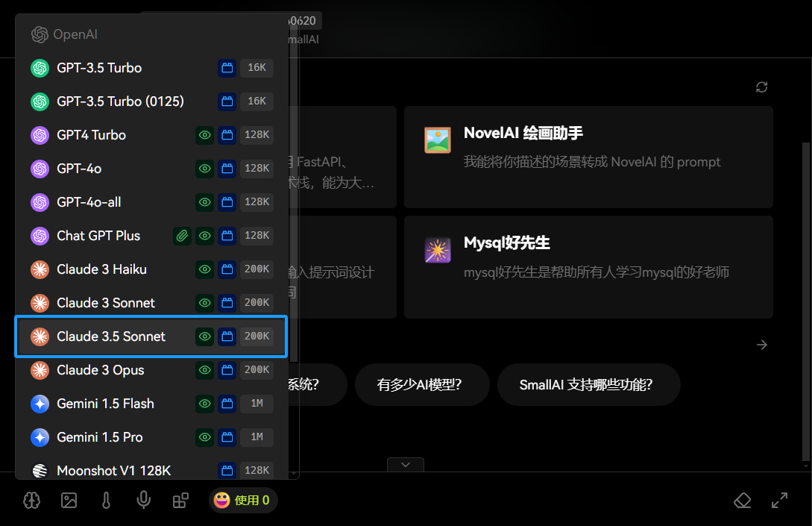Switch to Claude 3 Sonnet
This screenshot has width=812, height=526.
point(151,303)
